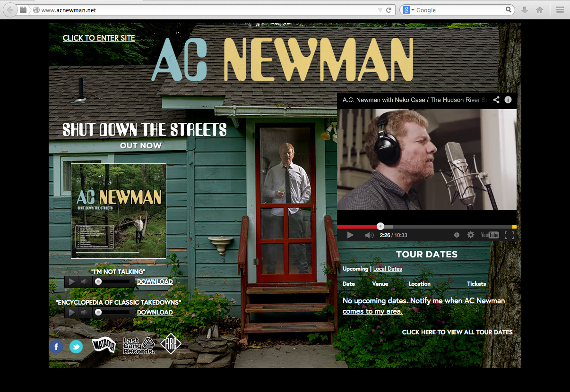Open YouTube player settings gear

[x=471, y=235]
